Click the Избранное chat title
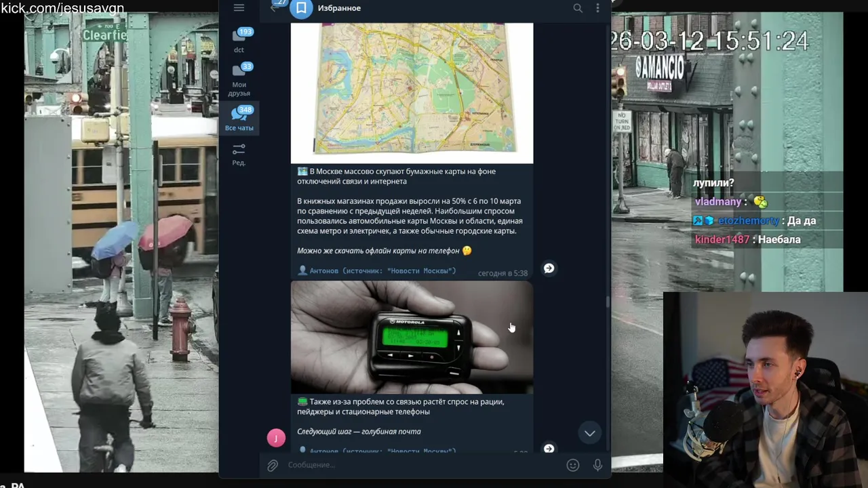 click(x=340, y=8)
